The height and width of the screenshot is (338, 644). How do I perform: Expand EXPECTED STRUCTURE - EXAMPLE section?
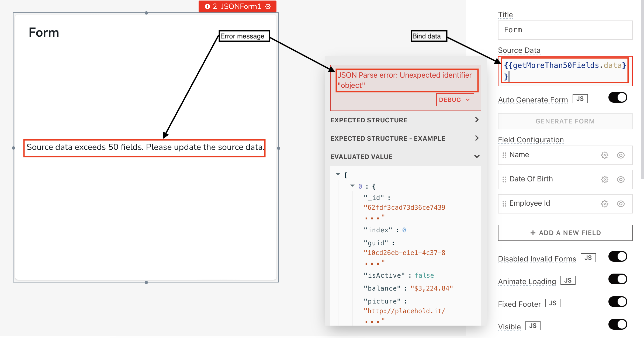pos(405,139)
